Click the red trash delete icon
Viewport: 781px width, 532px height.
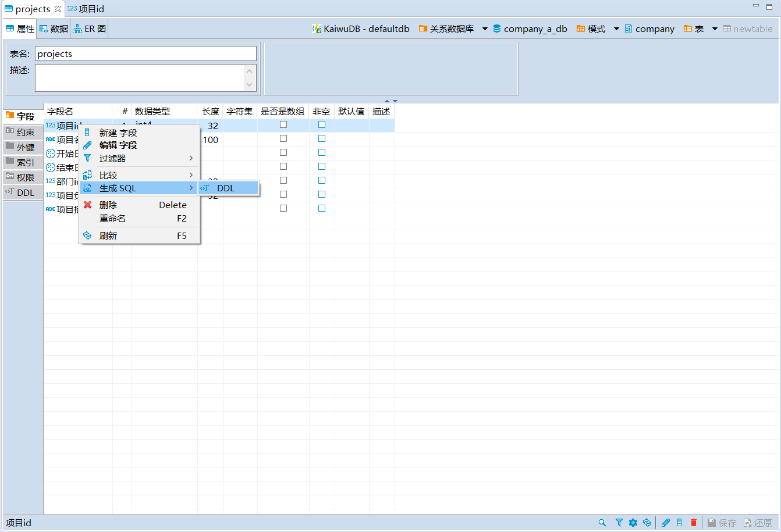(x=694, y=523)
